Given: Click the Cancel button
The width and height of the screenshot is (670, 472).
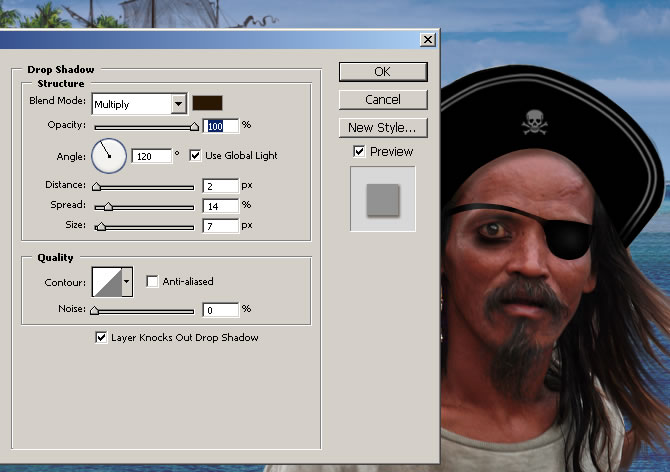Looking at the screenshot, I should (x=383, y=100).
